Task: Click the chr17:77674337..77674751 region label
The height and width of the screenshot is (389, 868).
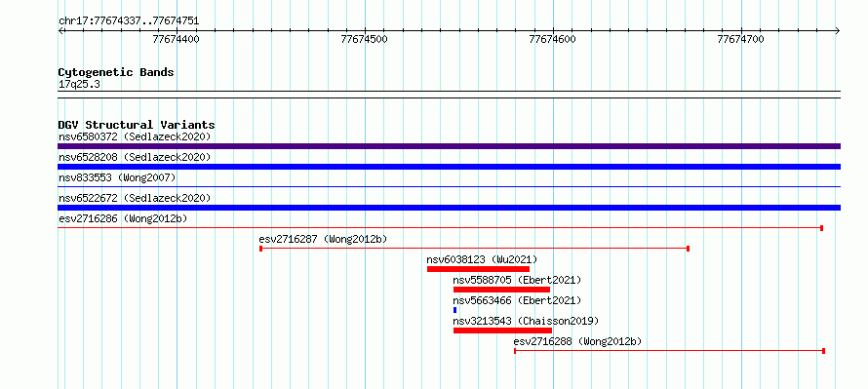Action: [129, 21]
